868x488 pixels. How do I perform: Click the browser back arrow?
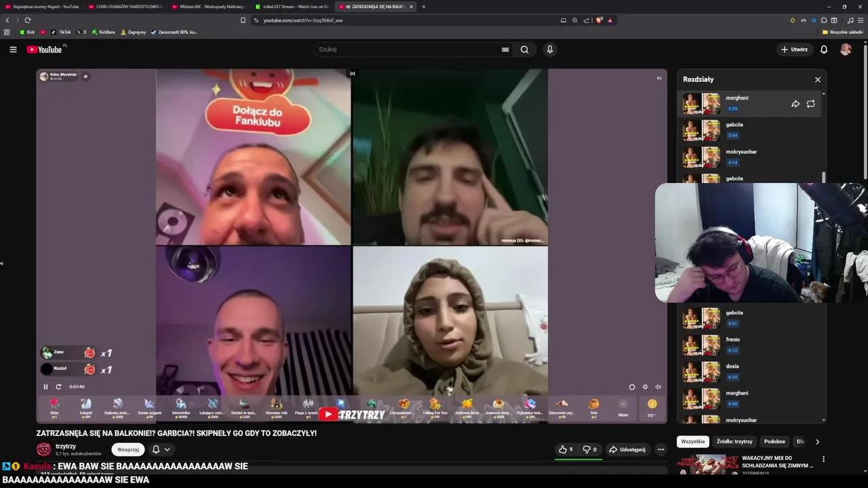click(7, 20)
